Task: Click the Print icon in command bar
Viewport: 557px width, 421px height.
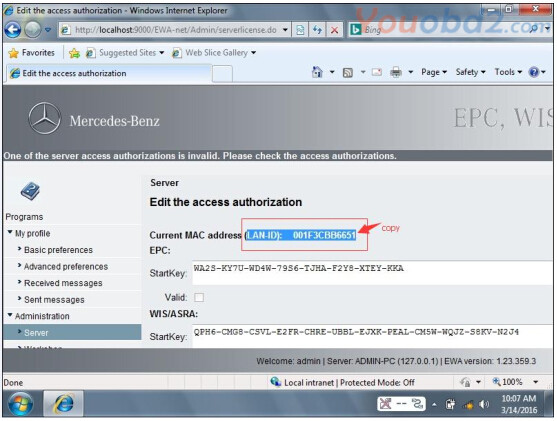Action: click(396, 72)
